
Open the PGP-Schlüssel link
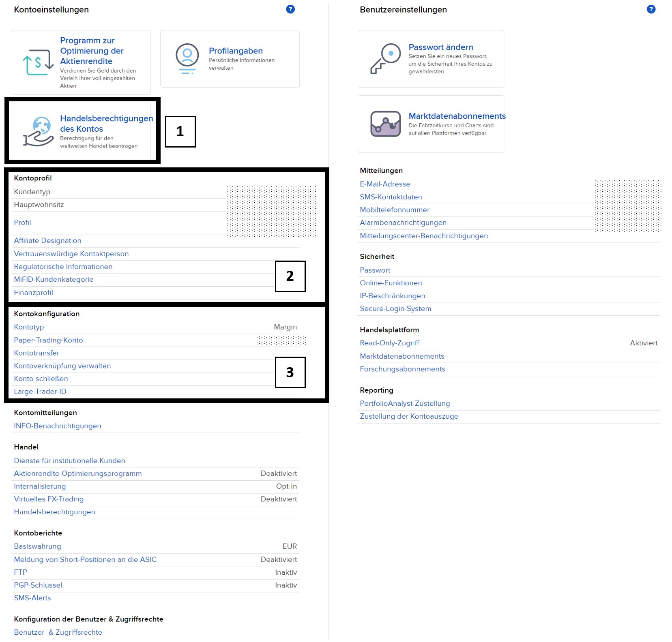(x=38, y=585)
